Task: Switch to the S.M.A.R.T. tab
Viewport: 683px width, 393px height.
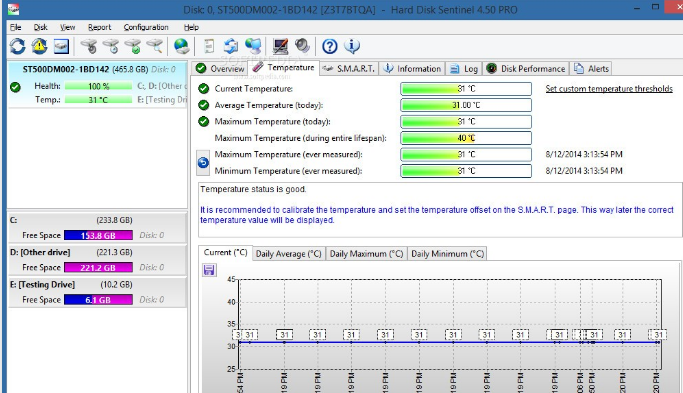Action: 349,69
